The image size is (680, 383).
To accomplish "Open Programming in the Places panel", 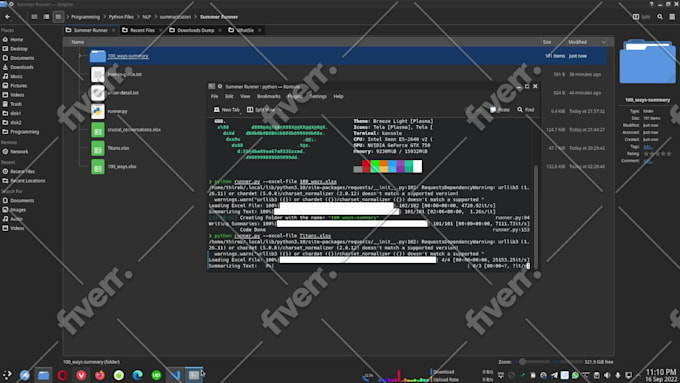I will (21, 132).
